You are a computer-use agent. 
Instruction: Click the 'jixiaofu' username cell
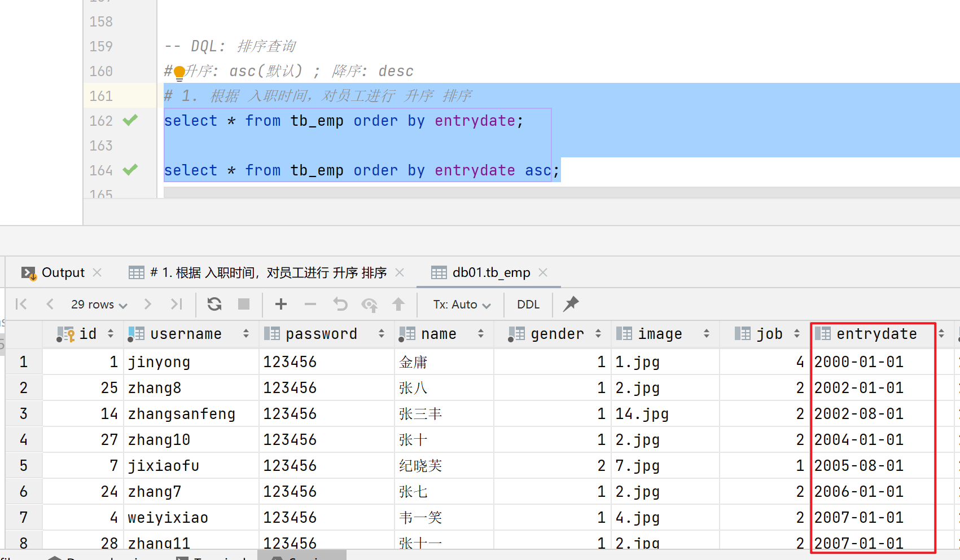tap(191, 466)
